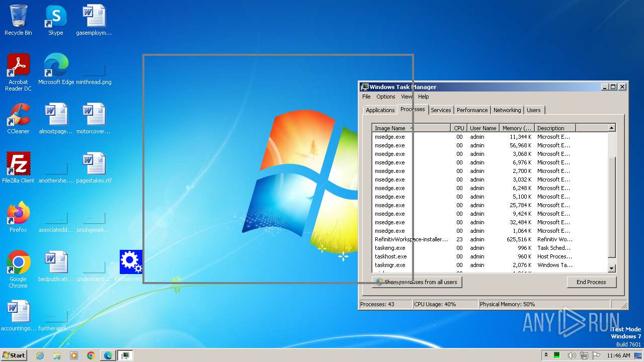Click the Task Manager CPU meter tray icon
Viewport: 644px width, 362px height.
tap(557, 355)
